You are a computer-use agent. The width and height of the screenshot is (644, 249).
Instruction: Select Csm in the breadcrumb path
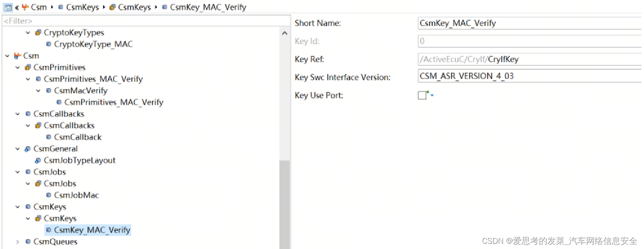(x=39, y=7)
